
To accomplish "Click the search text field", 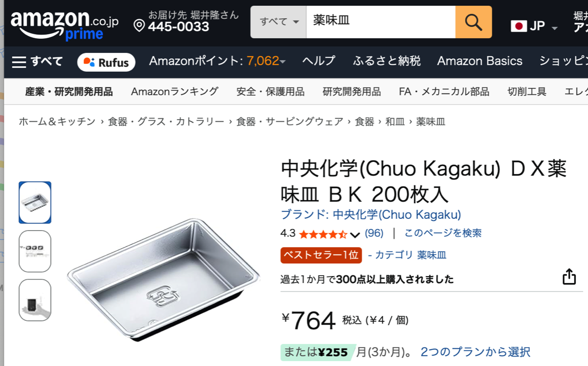I will [380, 22].
